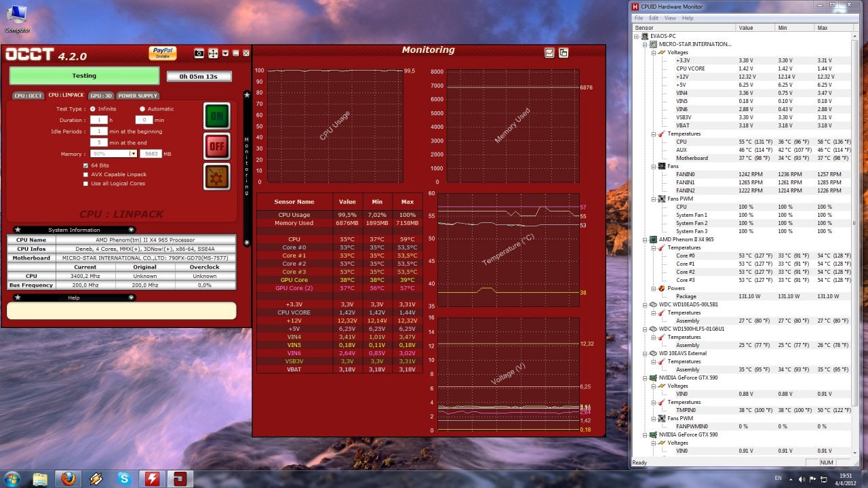The image size is (868, 488).
Task: Collapse the Help panel arrow
Action: tap(131, 298)
